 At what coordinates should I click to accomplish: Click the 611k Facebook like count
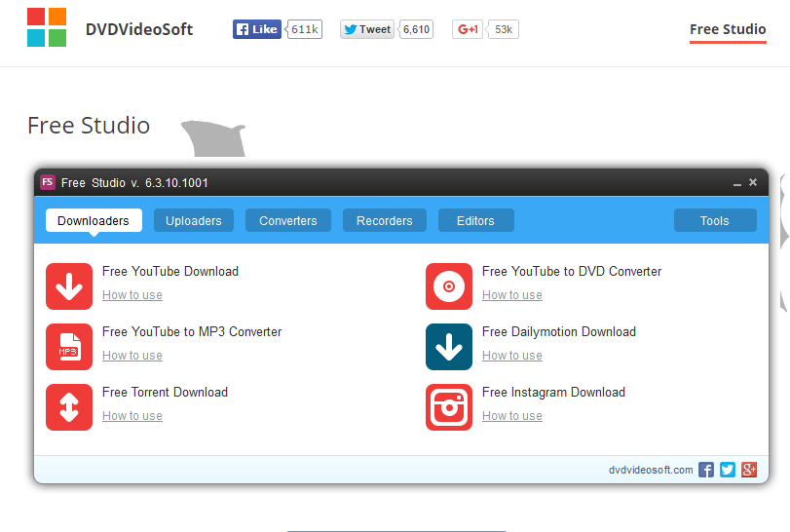(304, 29)
